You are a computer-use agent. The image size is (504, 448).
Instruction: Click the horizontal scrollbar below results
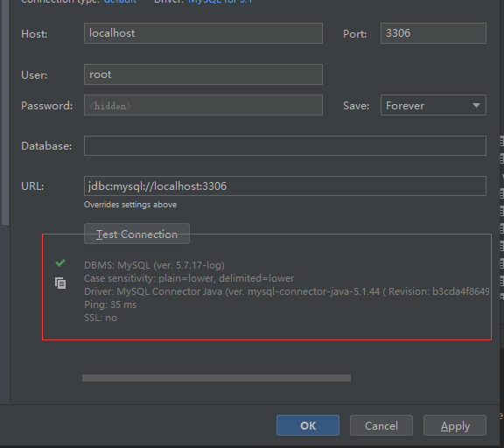(x=216, y=378)
